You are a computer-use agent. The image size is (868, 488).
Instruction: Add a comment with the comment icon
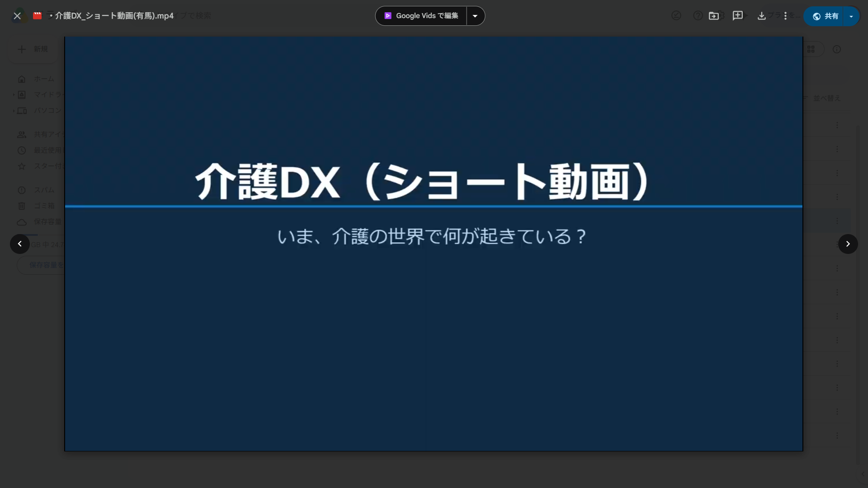[738, 16]
